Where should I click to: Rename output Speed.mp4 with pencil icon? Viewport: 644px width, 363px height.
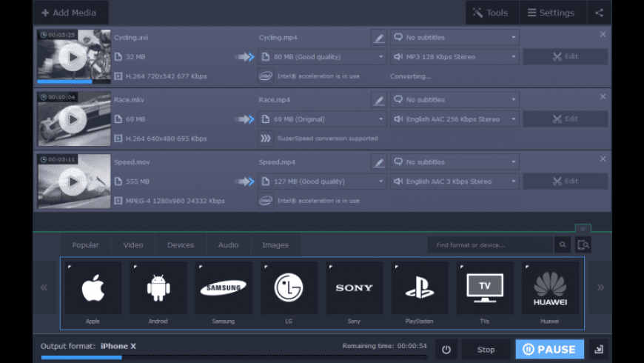(379, 162)
